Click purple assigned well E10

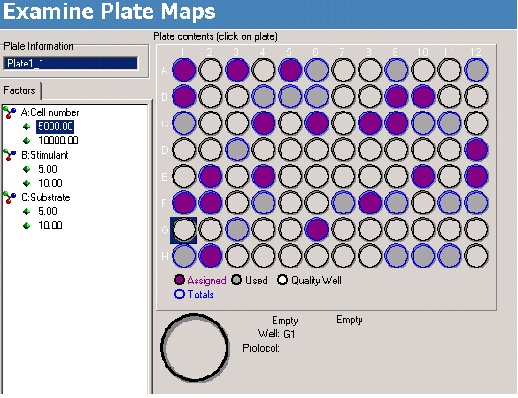pos(423,176)
